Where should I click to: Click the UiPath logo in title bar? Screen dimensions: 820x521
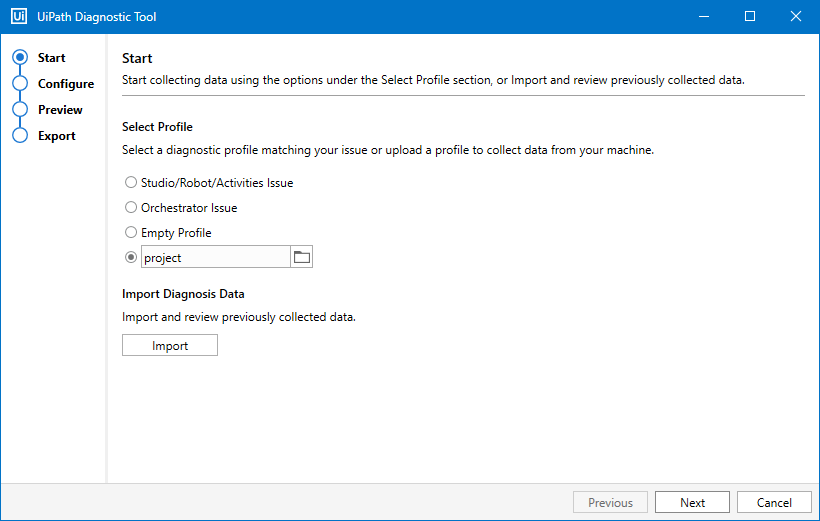[x=19, y=17]
